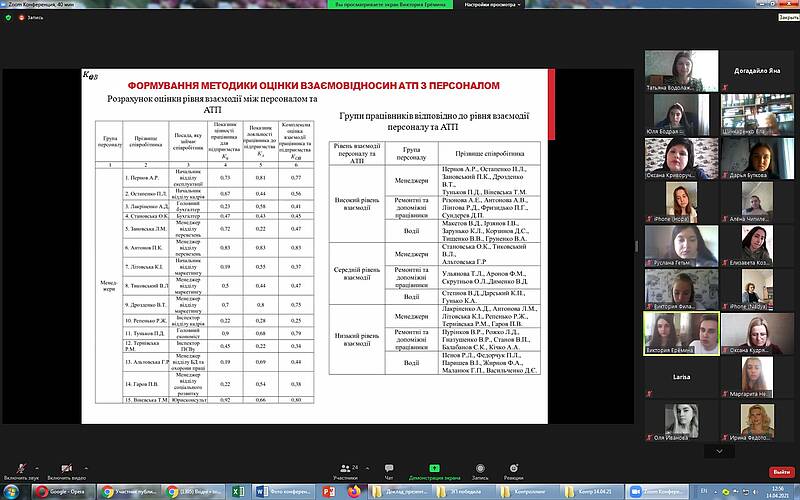Click the Запись recording indicator at top left
Image resolution: width=800 pixels, height=500 pixels.
pyautogui.click(x=31, y=17)
